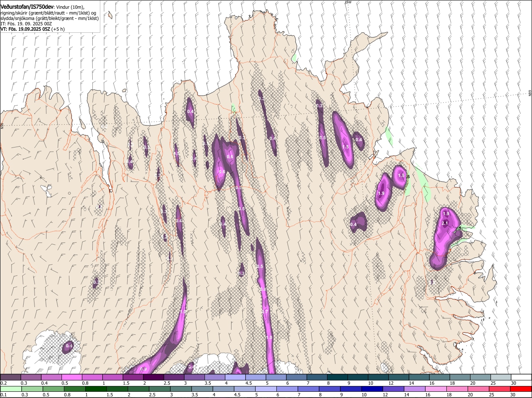Pick the top legend swatch between 8 and 9
532x398 pixels.
point(337,377)
